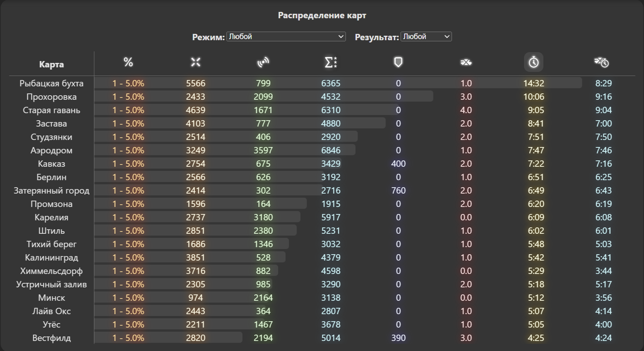Open the Режим dropdown

[x=286, y=36]
